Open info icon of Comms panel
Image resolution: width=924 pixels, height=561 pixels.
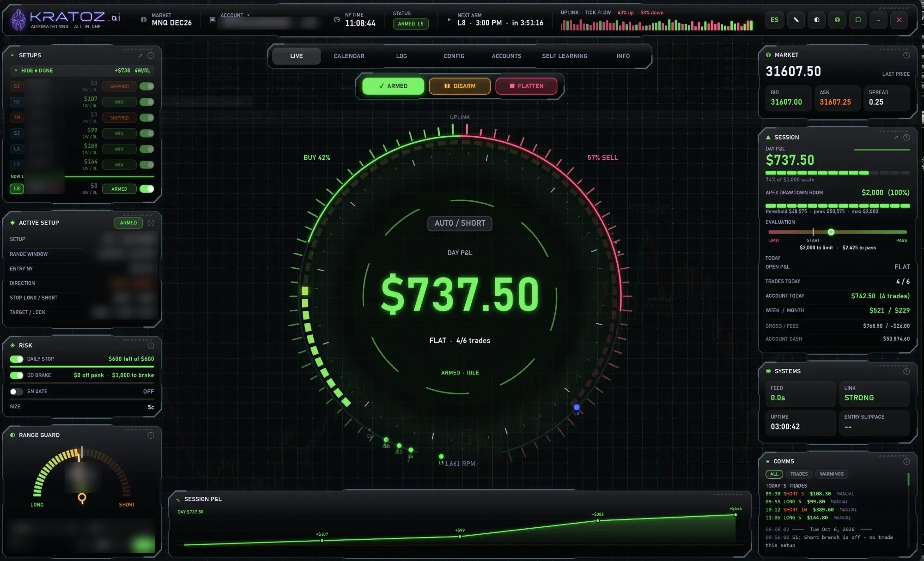point(906,461)
